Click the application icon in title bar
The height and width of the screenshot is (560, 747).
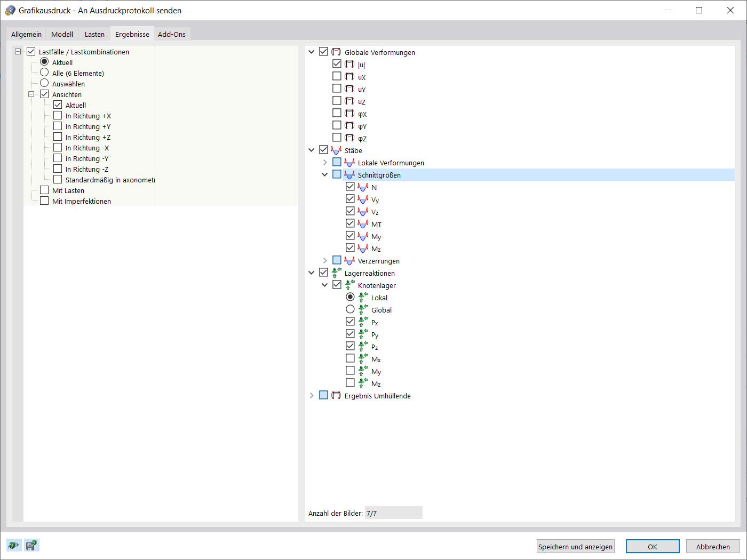10,10
